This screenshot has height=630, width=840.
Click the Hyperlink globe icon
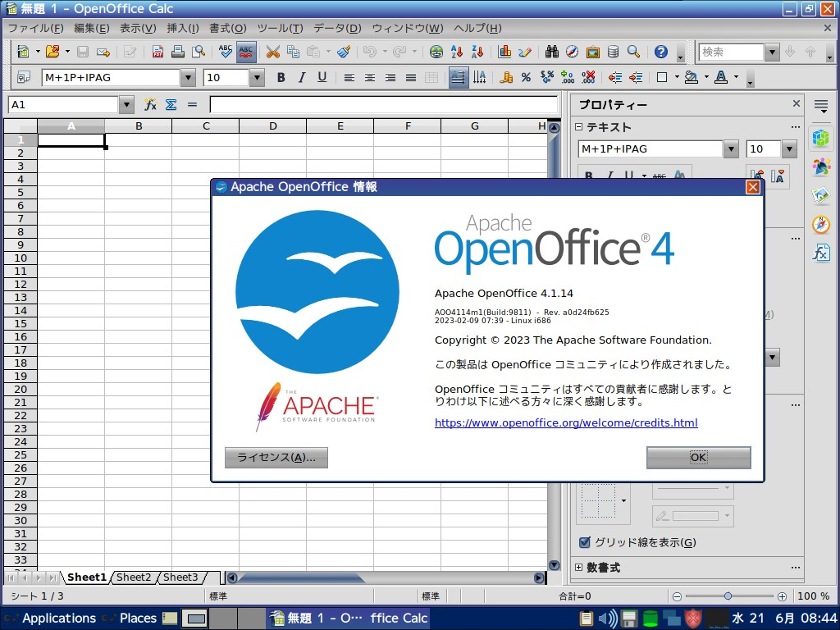coord(436,52)
